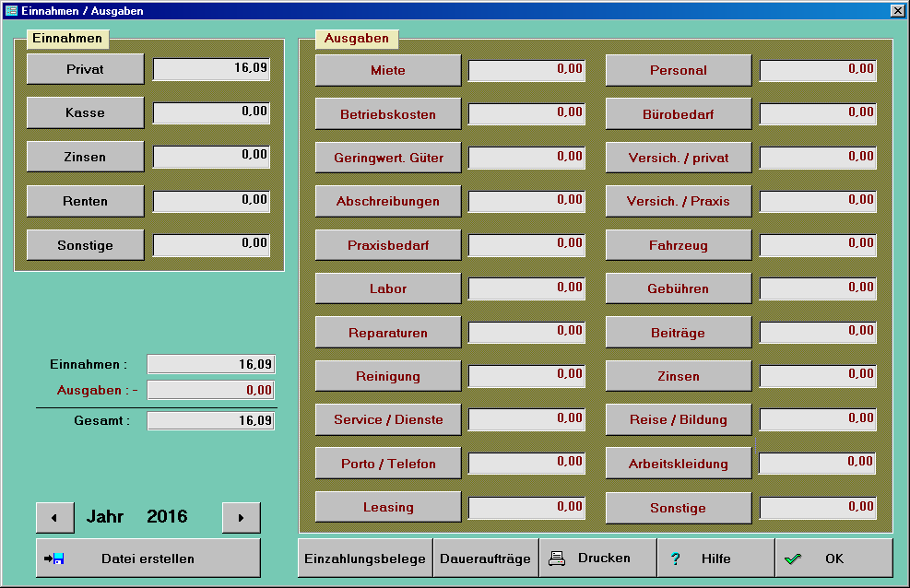The width and height of the screenshot is (910, 588).
Task: Click the Gesamt total field
Action: pos(210,420)
